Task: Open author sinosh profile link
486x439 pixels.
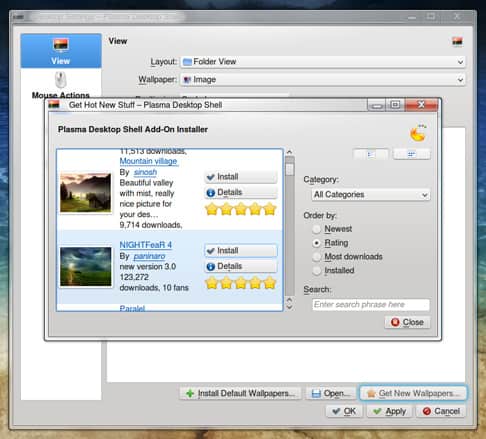Action: coord(145,172)
